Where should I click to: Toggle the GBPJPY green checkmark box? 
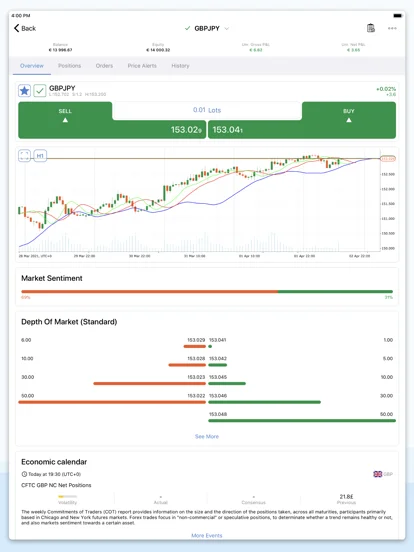pos(40,91)
